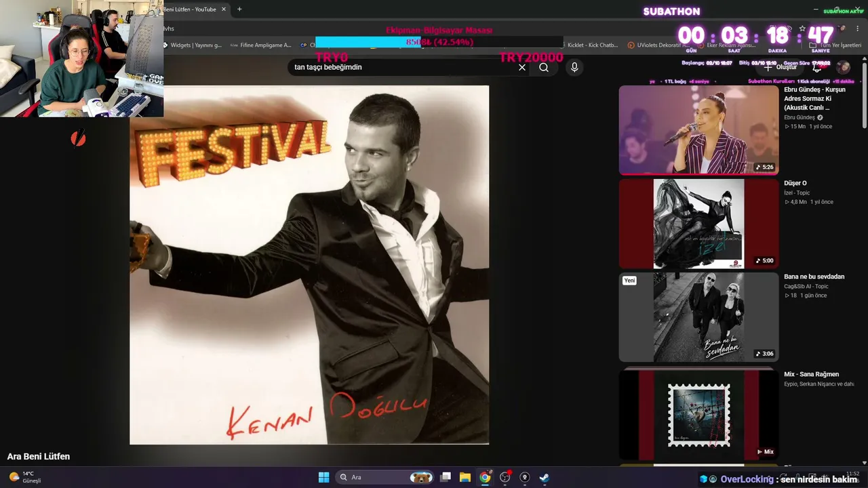Bookmark this page with the star icon
The height and width of the screenshot is (488, 868).
tap(802, 28)
